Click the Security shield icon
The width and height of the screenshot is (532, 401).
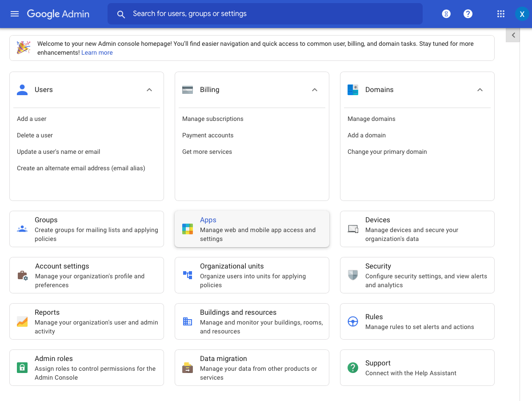pos(353,275)
